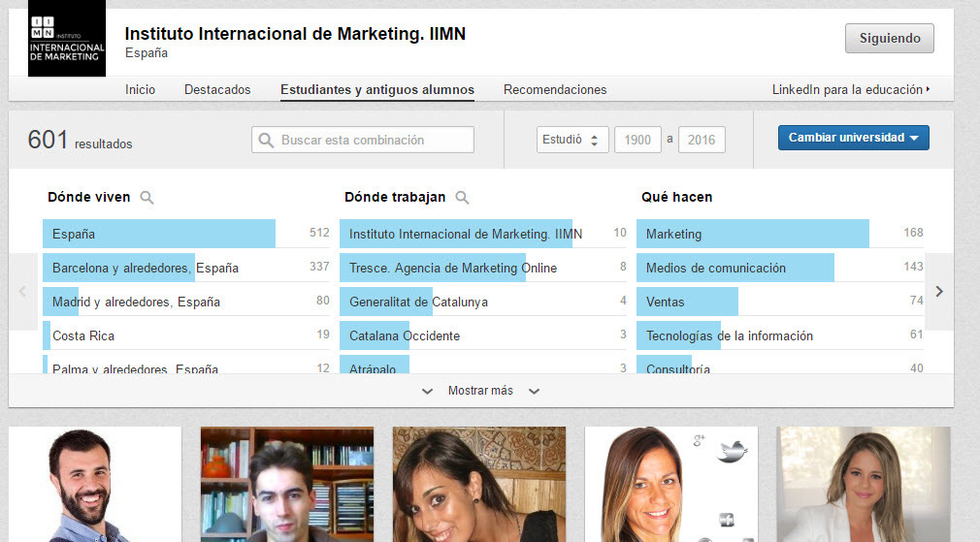Select Estudiantes y antiguos alumnos tab

tap(377, 90)
